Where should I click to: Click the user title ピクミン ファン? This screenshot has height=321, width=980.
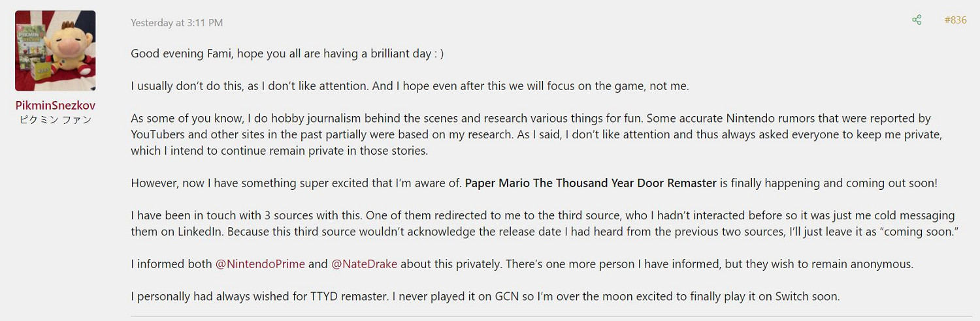(x=55, y=120)
